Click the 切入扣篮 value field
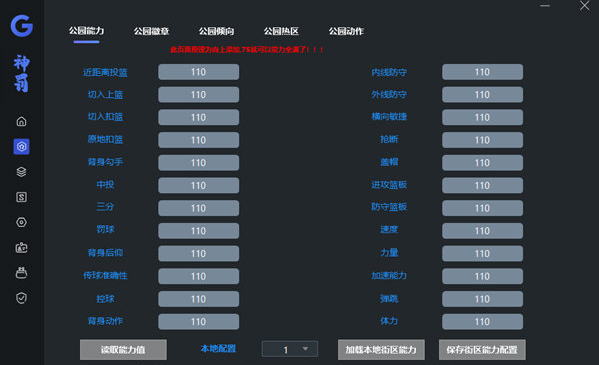 coord(199,117)
